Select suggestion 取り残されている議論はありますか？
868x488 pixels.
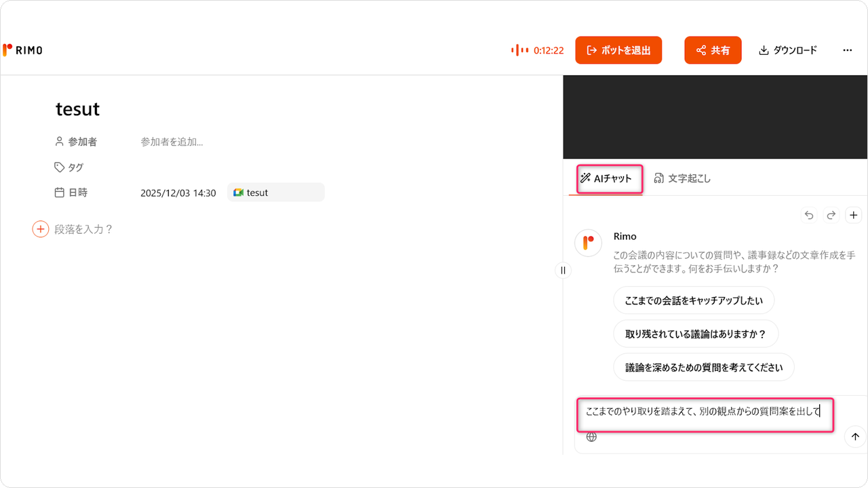[696, 333]
